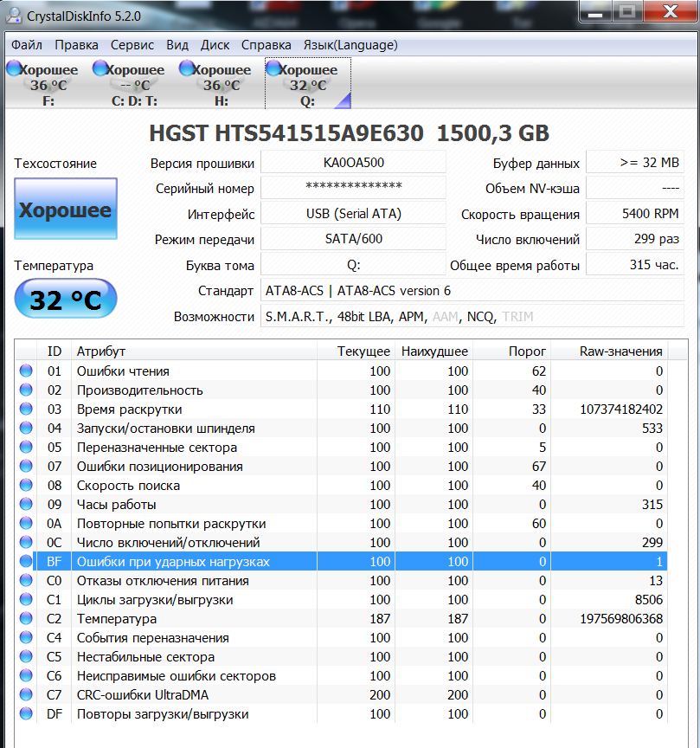
Task: Click status orb of attribute DF row
Action: point(26,714)
